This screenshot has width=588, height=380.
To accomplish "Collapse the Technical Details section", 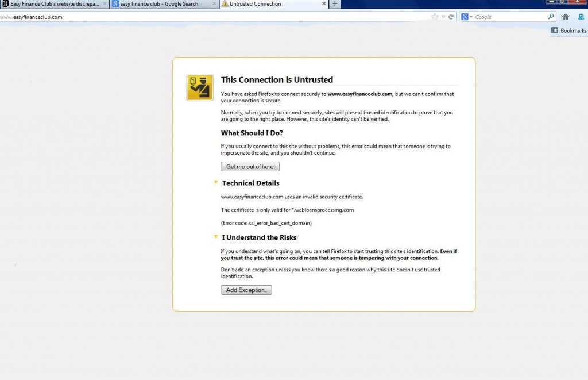I will pyautogui.click(x=216, y=183).
